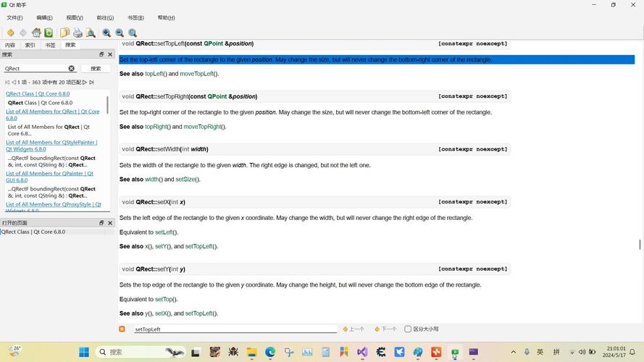
Task: Follow the moveTopLeft() link
Action: (x=198, y=74)
